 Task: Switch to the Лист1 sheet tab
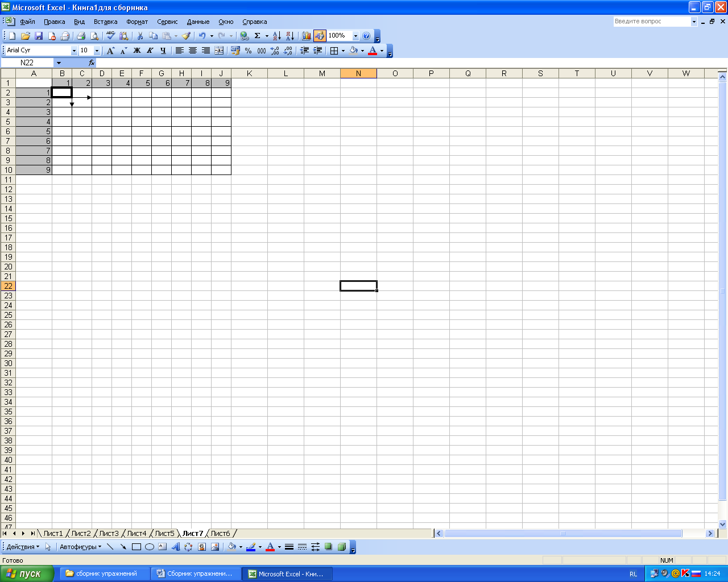[53, 533]
